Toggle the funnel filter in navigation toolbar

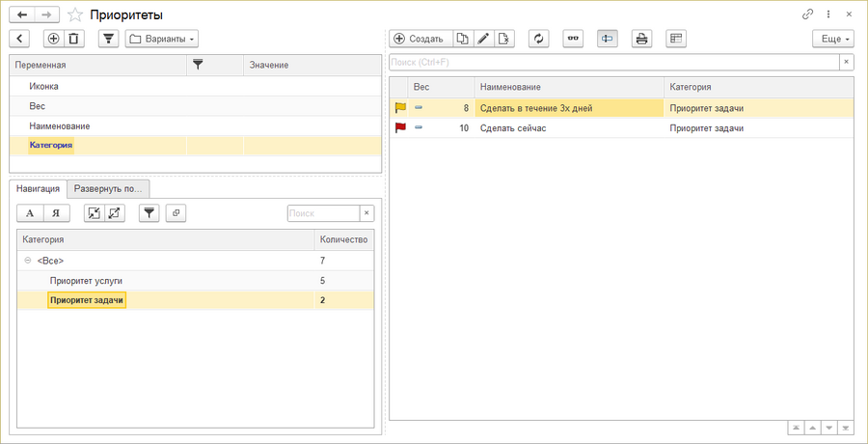click(149, 213)
